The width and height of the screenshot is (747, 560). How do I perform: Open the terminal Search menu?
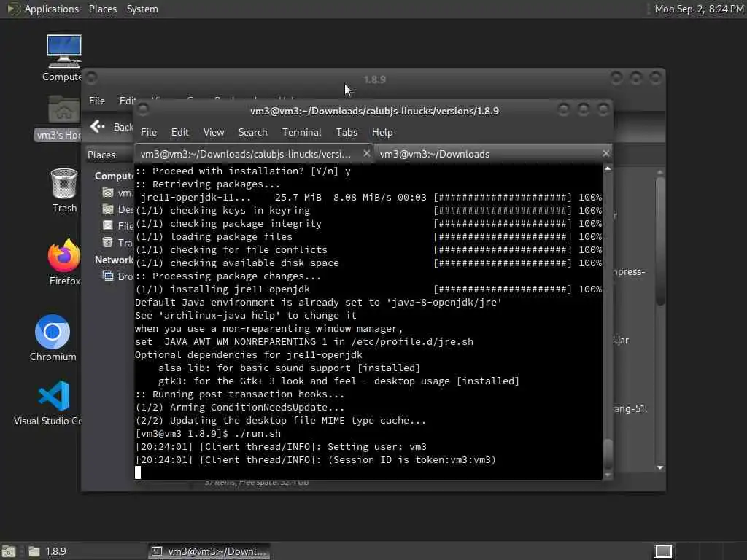pos(252,133)
